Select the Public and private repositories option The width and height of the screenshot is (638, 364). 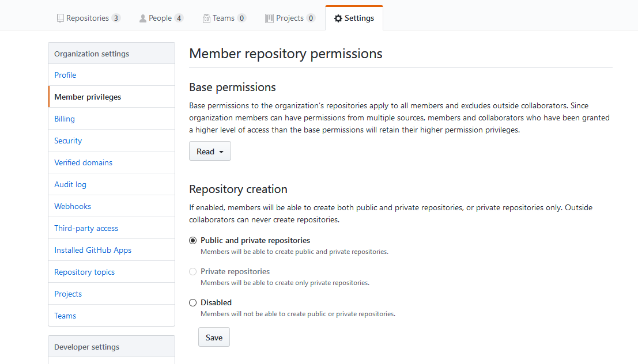tap(192, 240)
